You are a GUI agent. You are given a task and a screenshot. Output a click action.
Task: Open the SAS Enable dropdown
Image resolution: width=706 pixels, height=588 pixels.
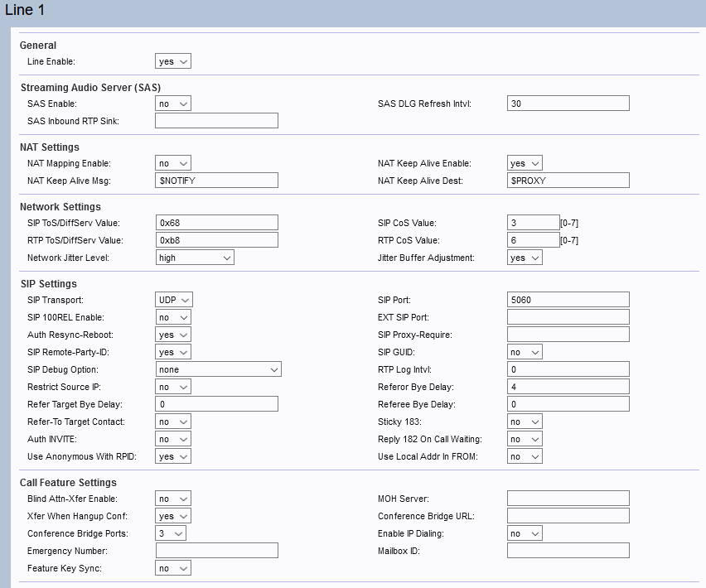pyautogui.click(x=173, y=104)
